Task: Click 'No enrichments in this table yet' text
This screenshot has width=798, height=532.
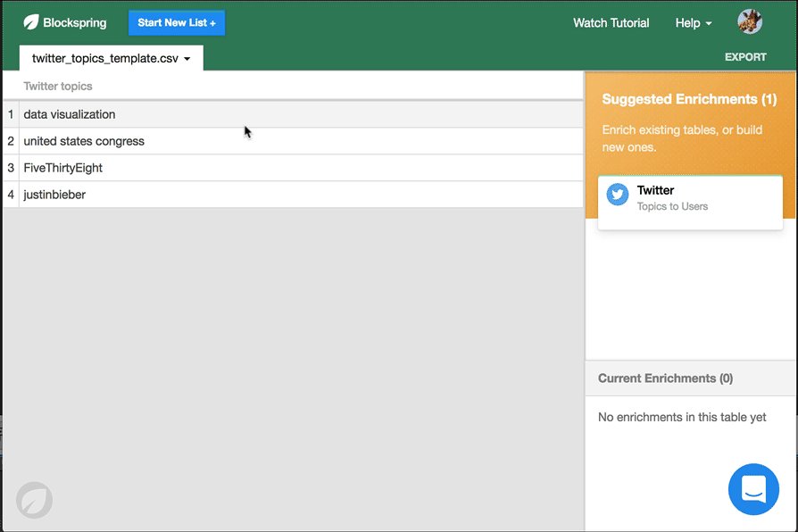Action: click(681, 417)
